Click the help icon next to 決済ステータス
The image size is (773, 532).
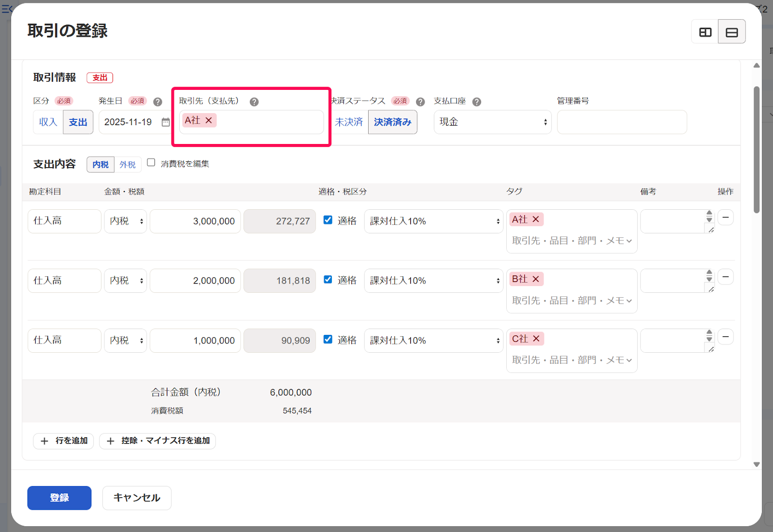click(420, 101)
